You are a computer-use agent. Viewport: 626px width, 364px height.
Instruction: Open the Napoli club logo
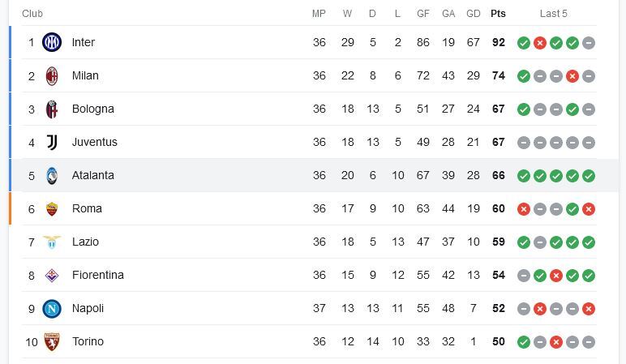click(52, 309)
